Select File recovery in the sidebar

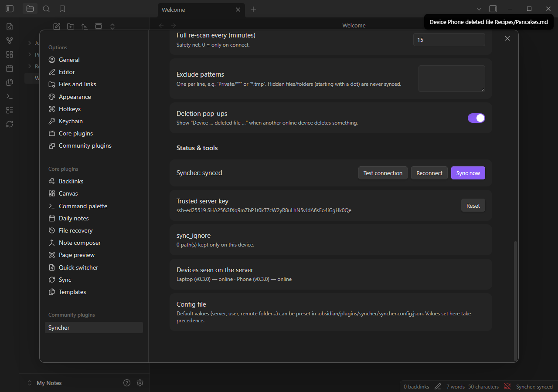[x=94, y=230]
